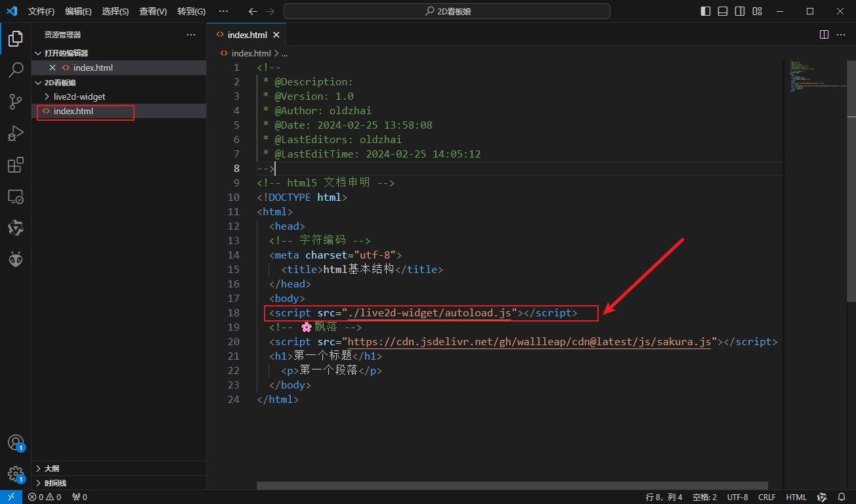Go forward with the right arrow

click(270, 11)
